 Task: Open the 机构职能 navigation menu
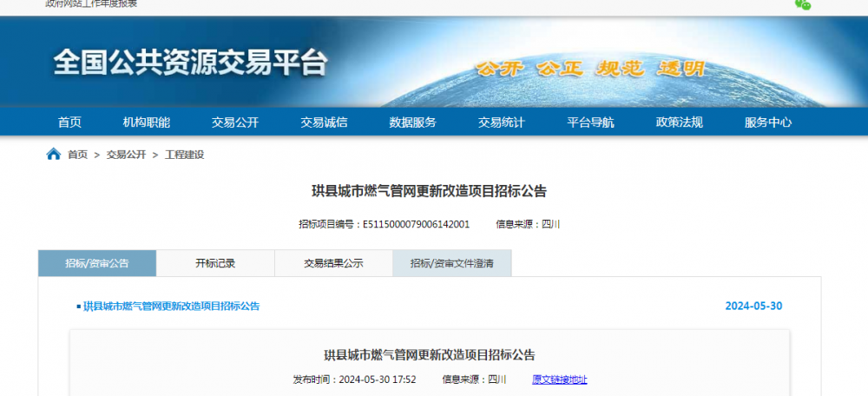coord(147,122)
